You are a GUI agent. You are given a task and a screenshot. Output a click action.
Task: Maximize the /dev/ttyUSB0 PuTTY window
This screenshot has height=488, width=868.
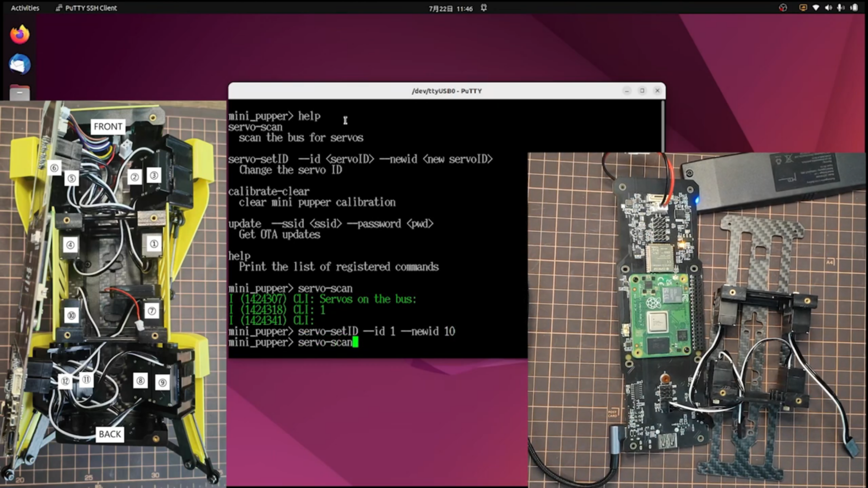point(642,91)
